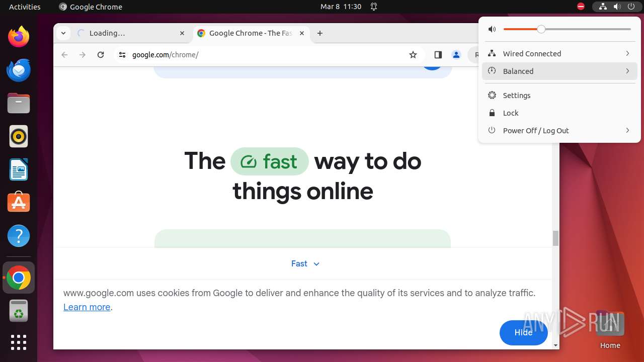The image size is (644, 362).
Task: Click the notification bell in top bar
Action: pos(374,7)
